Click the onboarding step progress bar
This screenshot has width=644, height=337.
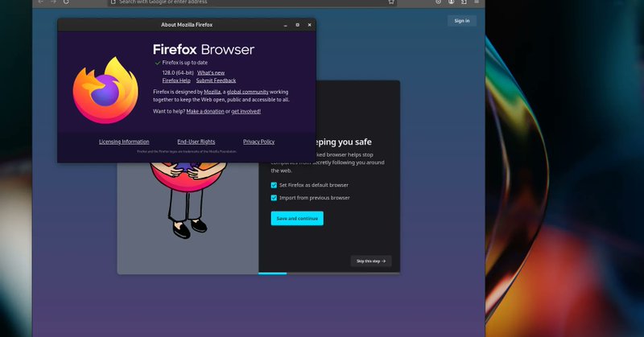[x=329, y=273]
